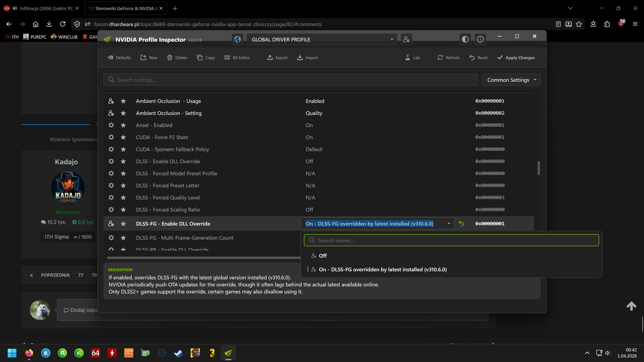Image resolution: width=644 pixels, height=362 pixels.
Task: Go to browser home page
Action: (35, 24)
